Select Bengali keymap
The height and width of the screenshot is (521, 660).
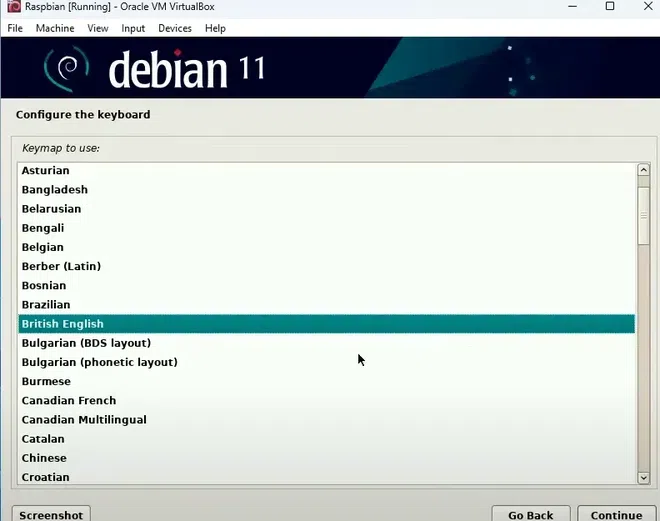327,228
